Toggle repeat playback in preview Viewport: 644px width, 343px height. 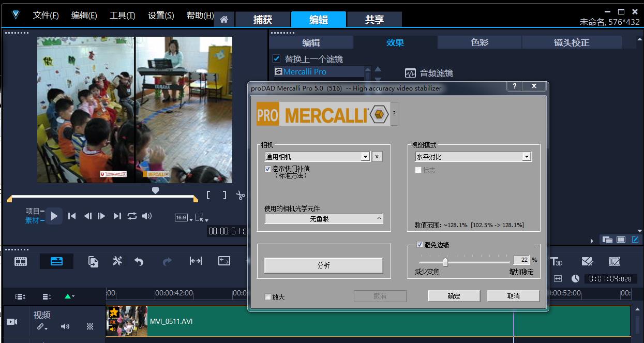(132, 216)
